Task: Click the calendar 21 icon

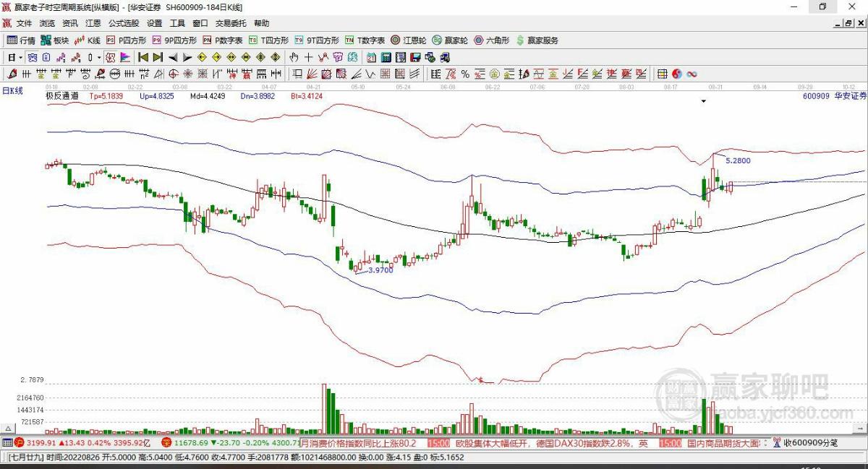Action: pyautogui.click(x=371, y=57)
